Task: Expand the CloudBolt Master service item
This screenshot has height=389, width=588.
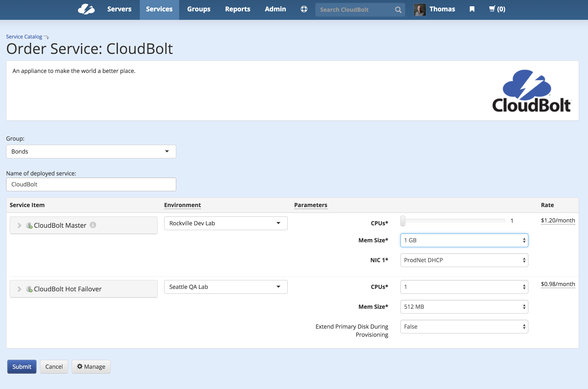Action: (x=19, y=225)
